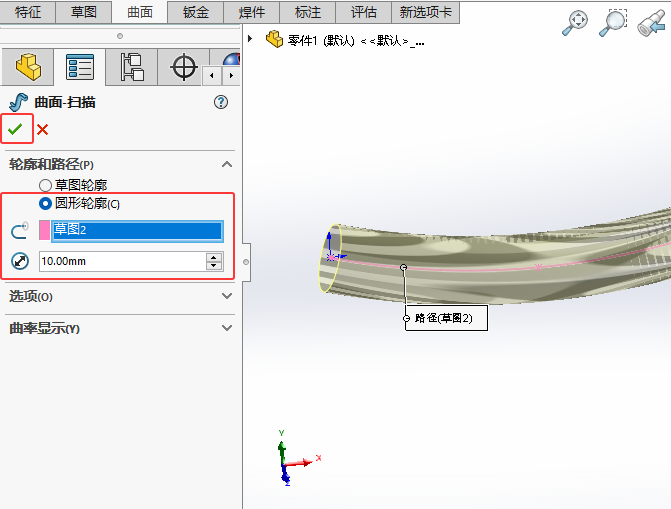Switch to the 评估 ribbon tab
Screen dimensions: 671x509
[364, 12]
